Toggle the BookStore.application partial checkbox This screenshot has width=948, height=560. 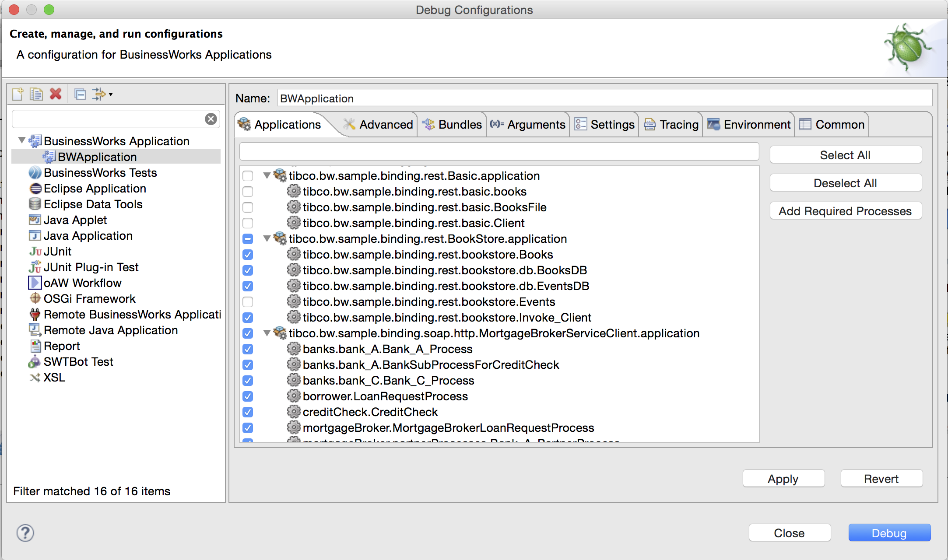[248, 239]
